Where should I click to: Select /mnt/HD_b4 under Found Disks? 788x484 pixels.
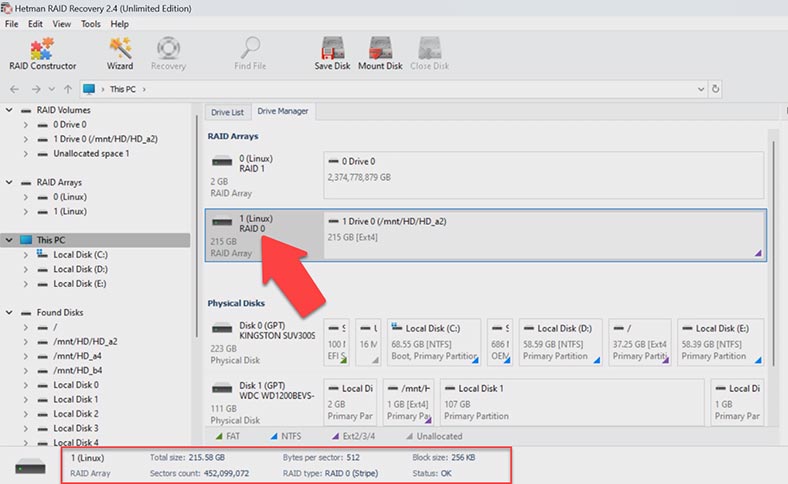77,370
